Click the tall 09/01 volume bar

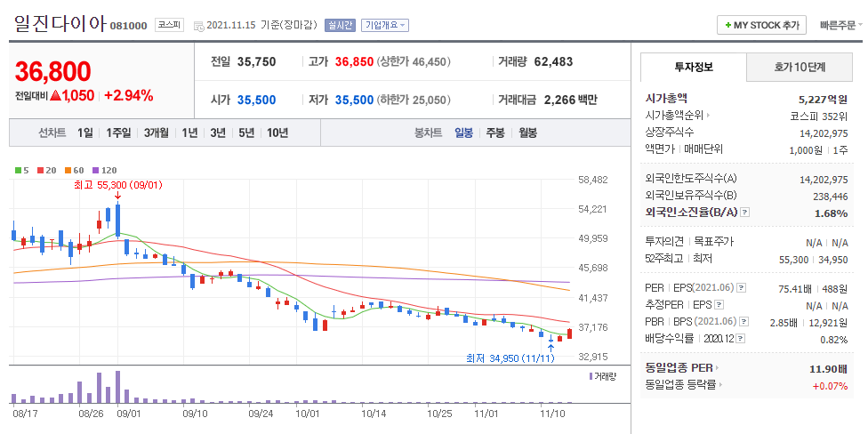click(x=118, y=386)
